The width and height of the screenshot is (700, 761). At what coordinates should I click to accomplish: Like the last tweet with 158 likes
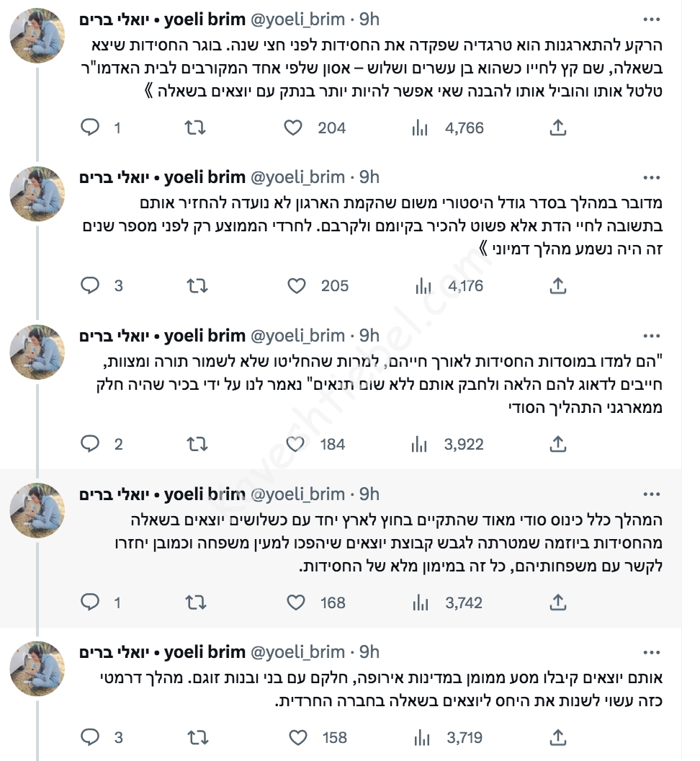297,738
